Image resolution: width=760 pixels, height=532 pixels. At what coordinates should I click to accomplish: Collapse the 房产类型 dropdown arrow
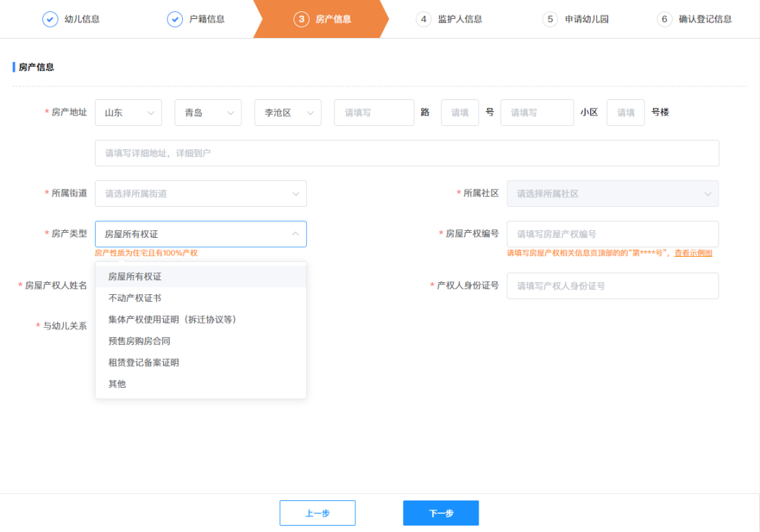click(295, 234)
